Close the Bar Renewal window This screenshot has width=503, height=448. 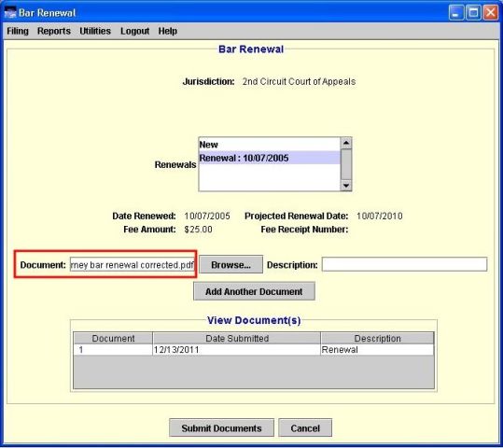pyautogui.click(x=491, y=13)
